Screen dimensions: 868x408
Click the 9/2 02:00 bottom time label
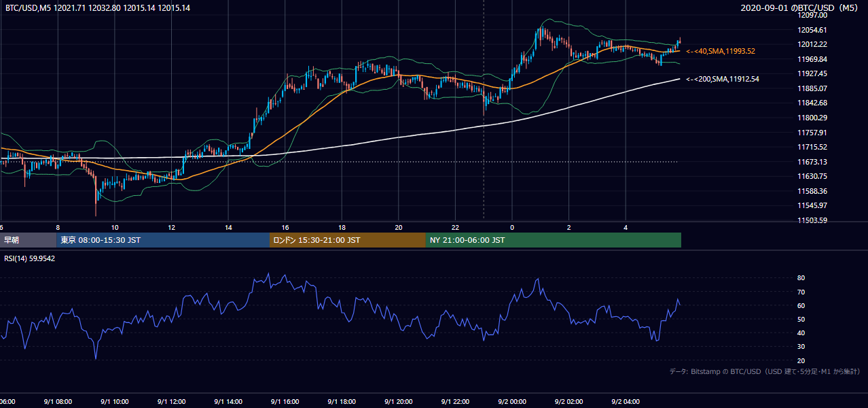pyautogui.click(x=569, y=401)
